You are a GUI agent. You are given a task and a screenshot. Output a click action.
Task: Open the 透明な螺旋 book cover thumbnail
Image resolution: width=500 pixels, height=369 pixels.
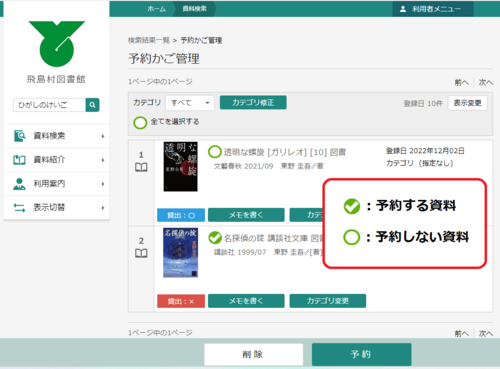pyautogui.click(x=180, y=167)
